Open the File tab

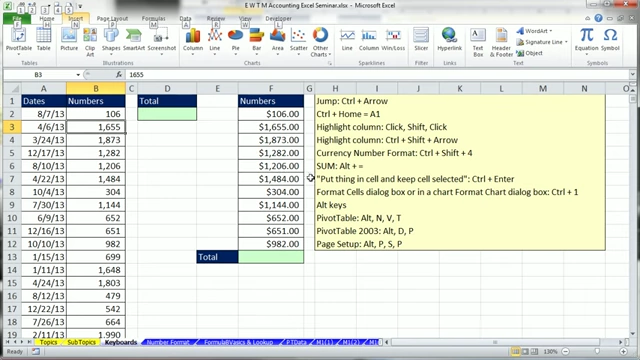(x=17, y=18)
